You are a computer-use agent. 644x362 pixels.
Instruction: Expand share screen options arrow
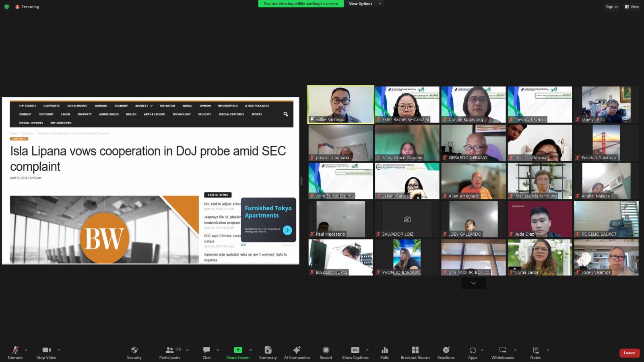[250, 350]
